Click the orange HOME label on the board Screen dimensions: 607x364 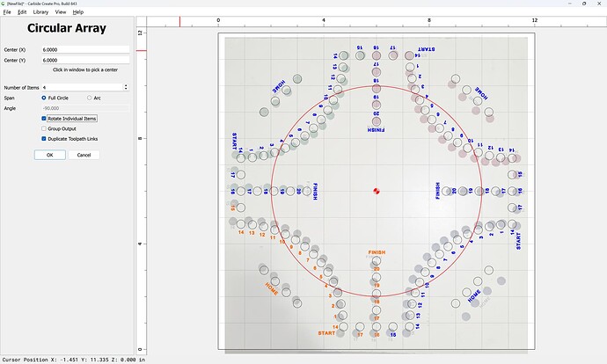point(272,288)
